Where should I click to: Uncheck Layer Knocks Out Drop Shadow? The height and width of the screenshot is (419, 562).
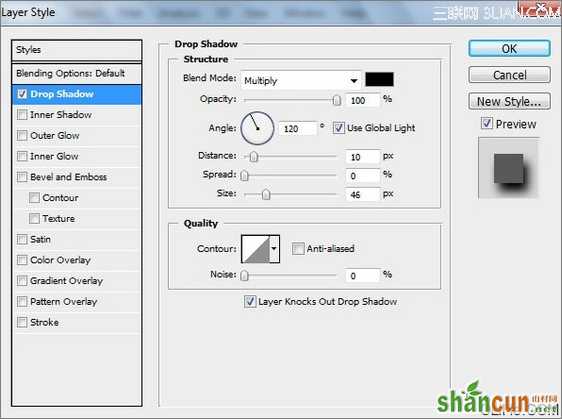click(250, 301)
